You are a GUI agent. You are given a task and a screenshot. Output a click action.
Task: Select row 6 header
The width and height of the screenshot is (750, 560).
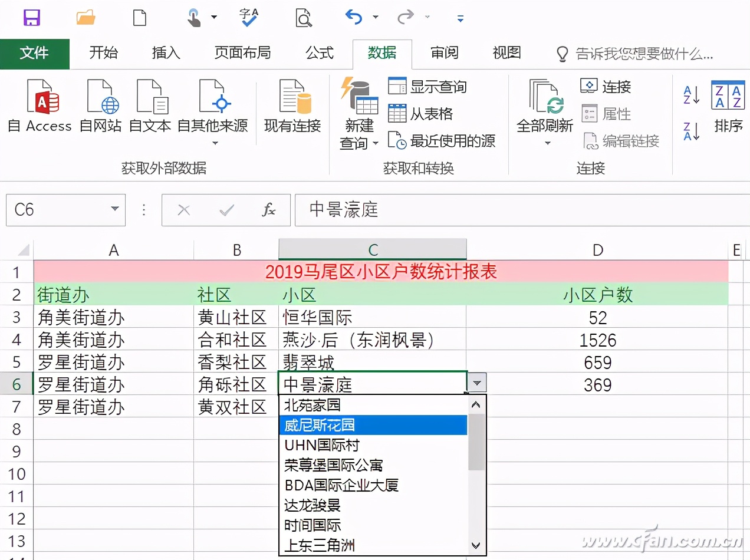click(17, 384)
